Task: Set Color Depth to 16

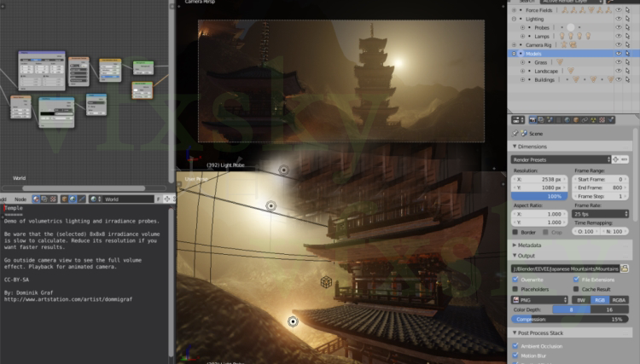Action: (x=609, y=309)
